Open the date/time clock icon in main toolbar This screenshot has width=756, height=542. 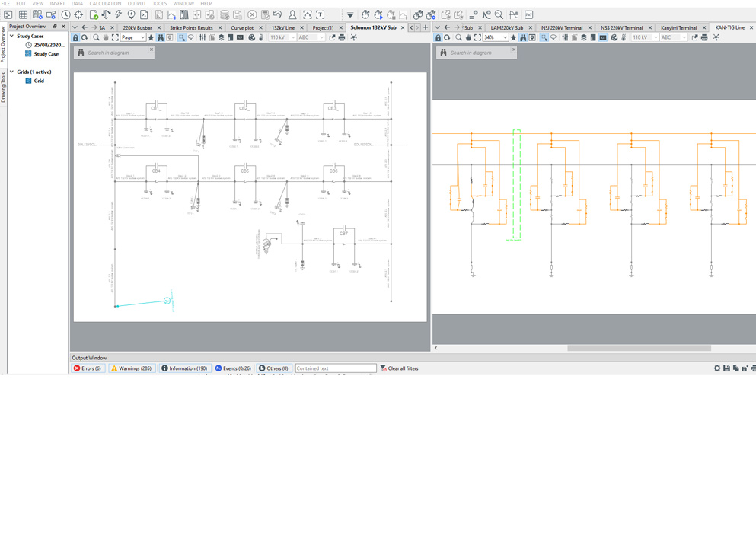pyautogui.click(x=66, y=14)
